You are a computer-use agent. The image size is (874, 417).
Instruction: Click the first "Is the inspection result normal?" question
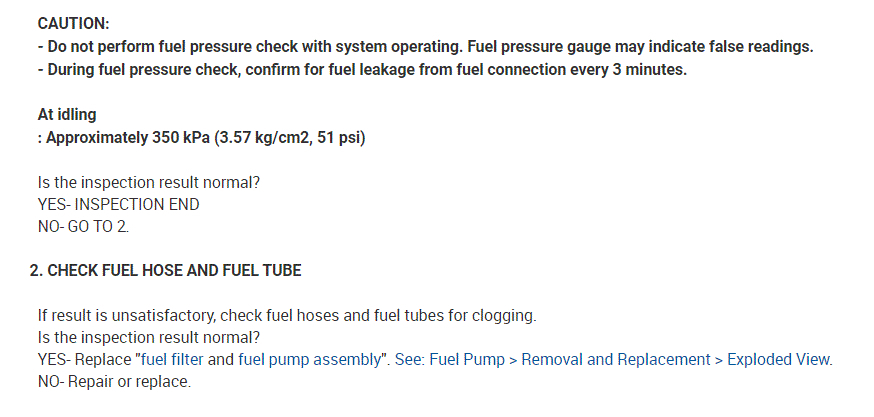click(x=149, y=181)
